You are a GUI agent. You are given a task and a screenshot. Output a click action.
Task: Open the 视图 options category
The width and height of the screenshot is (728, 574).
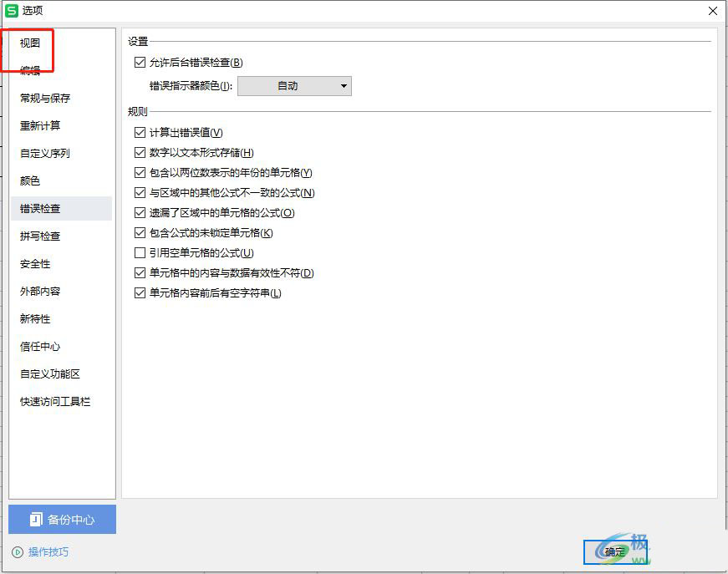point(30,43)
